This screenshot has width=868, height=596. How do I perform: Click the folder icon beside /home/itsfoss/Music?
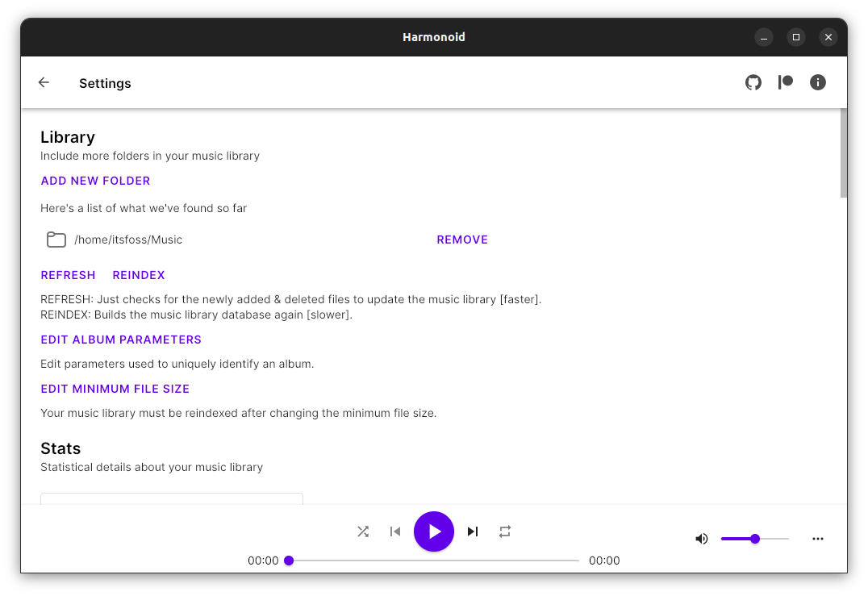click(56, 240)
